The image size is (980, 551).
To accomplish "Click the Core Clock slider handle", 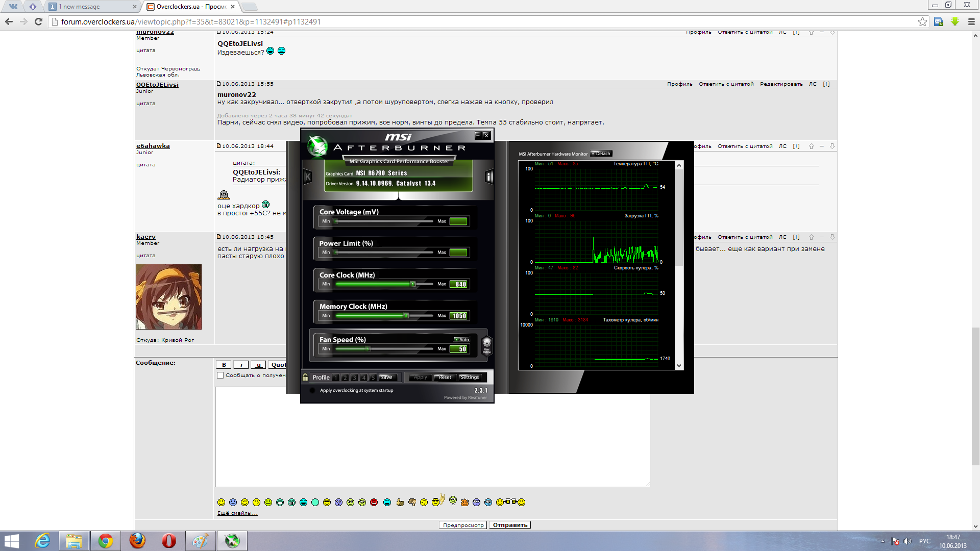I will [x=413, y=284].
